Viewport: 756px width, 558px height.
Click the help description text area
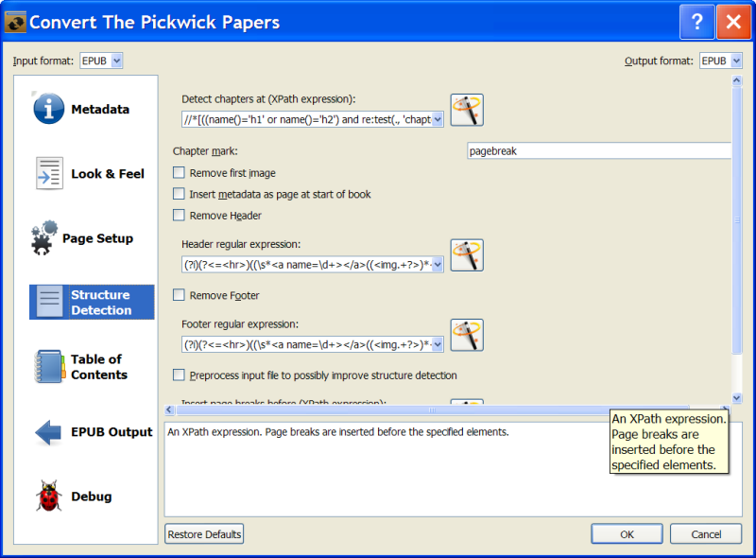454,469
